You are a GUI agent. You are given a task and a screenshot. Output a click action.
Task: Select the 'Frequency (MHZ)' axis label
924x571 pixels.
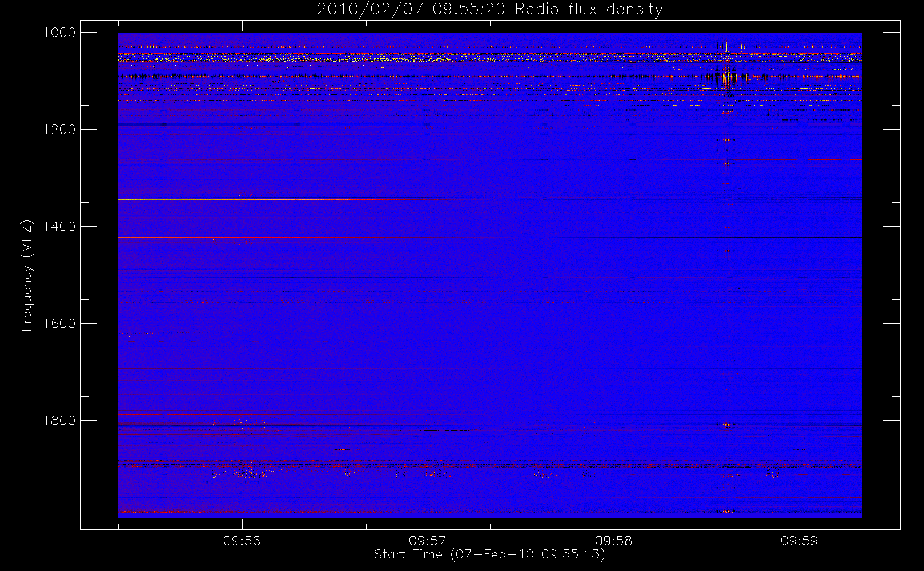coord(27,275)
